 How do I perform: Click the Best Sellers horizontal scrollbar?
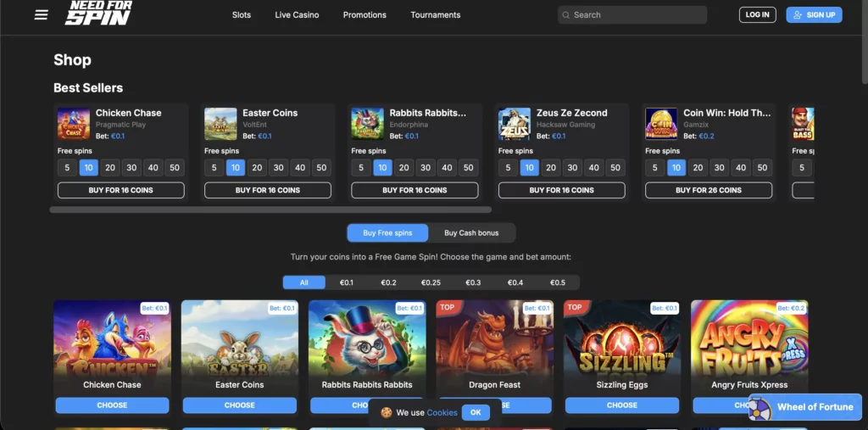pyautogui.click(x=270, y=210)
